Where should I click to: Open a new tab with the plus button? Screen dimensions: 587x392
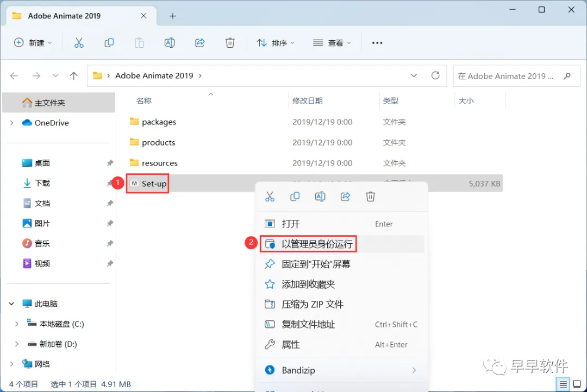pos(173,16)
